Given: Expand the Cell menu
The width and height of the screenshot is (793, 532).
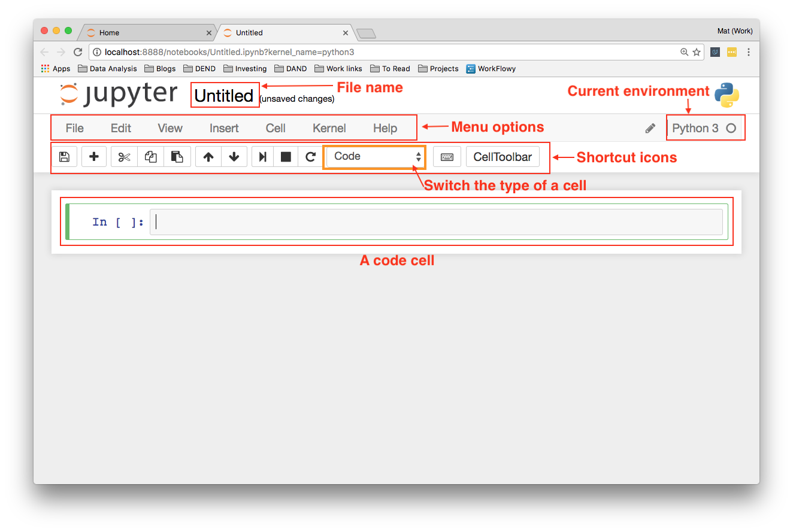Looking at the screenshot, I should 276,128.
